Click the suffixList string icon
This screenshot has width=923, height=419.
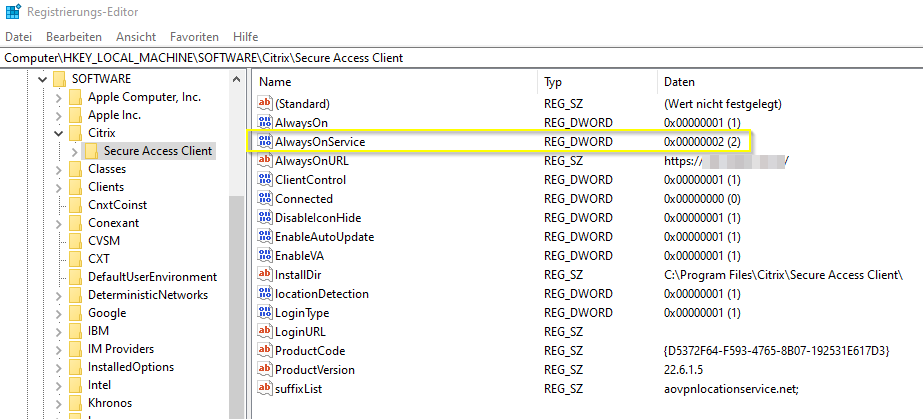point(265,388)
